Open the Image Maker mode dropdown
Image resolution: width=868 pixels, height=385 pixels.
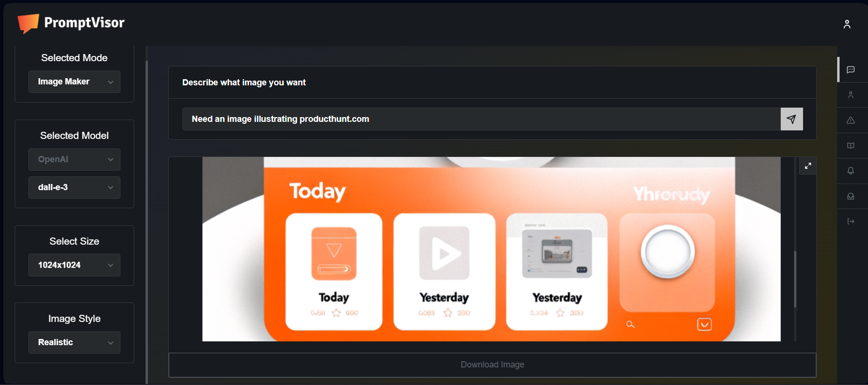(74, 82)
